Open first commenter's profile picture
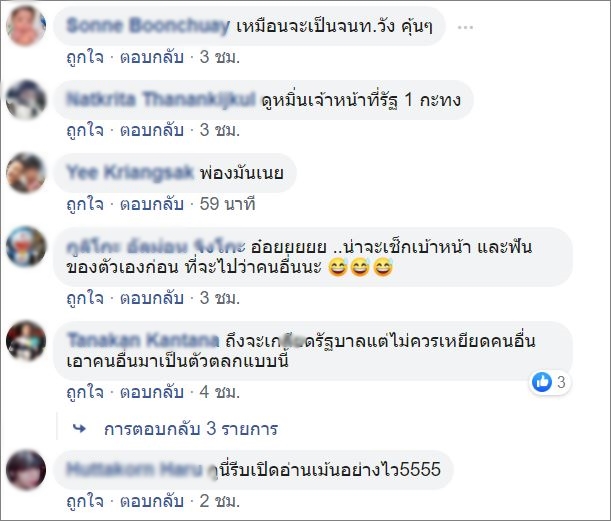Viewport: 611px width, 521px height. click(26, 26)
